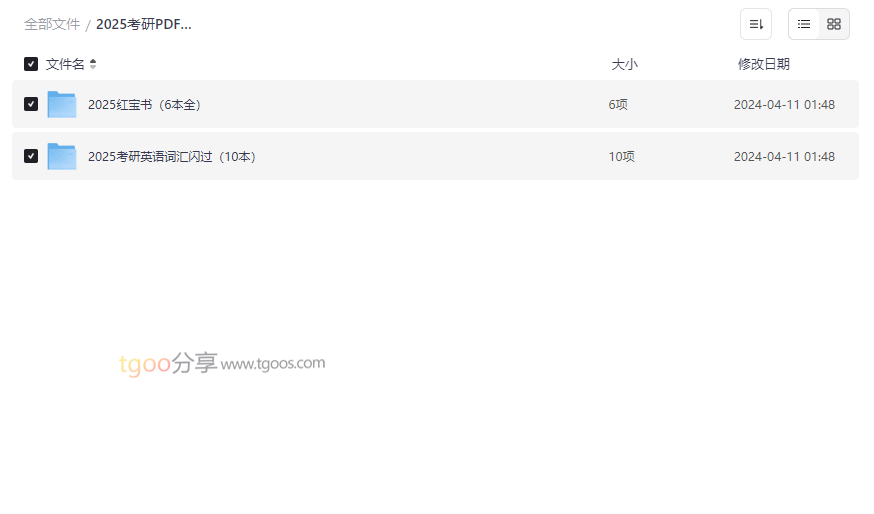Viewport: 874px width, 514px height.
Task: Sort by the 文件名 column header
Action: click(x=65, y=64)
